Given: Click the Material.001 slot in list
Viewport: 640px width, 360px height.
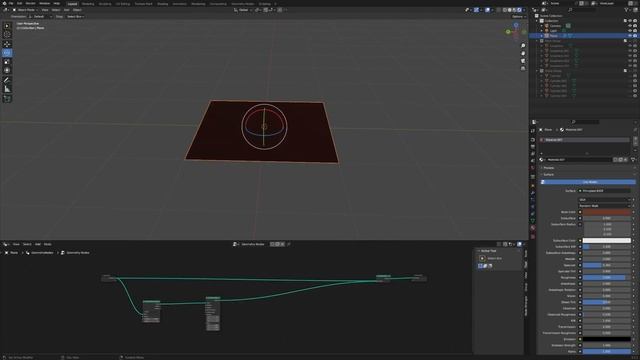Looking at the screenshot, I should (x=585, y=140).
